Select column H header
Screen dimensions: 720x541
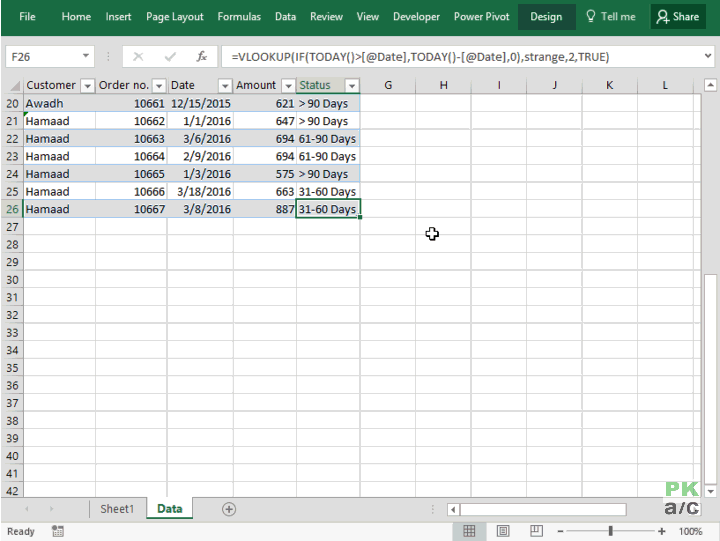[x=444, y=85]
